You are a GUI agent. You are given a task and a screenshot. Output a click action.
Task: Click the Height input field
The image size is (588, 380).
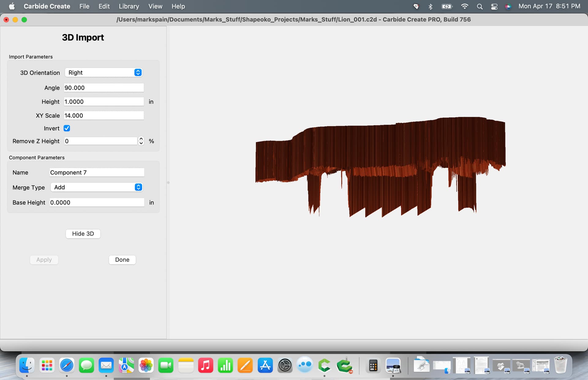tap(104, 102)
